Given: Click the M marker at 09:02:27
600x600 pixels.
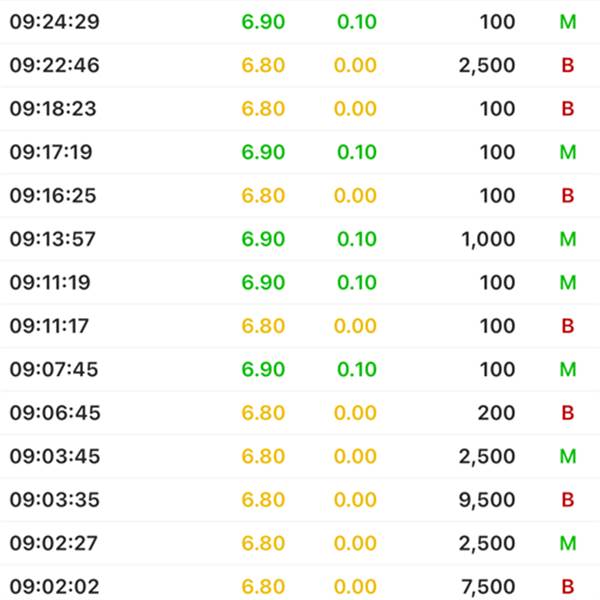Looking at the screenshot, I should 567,543.
